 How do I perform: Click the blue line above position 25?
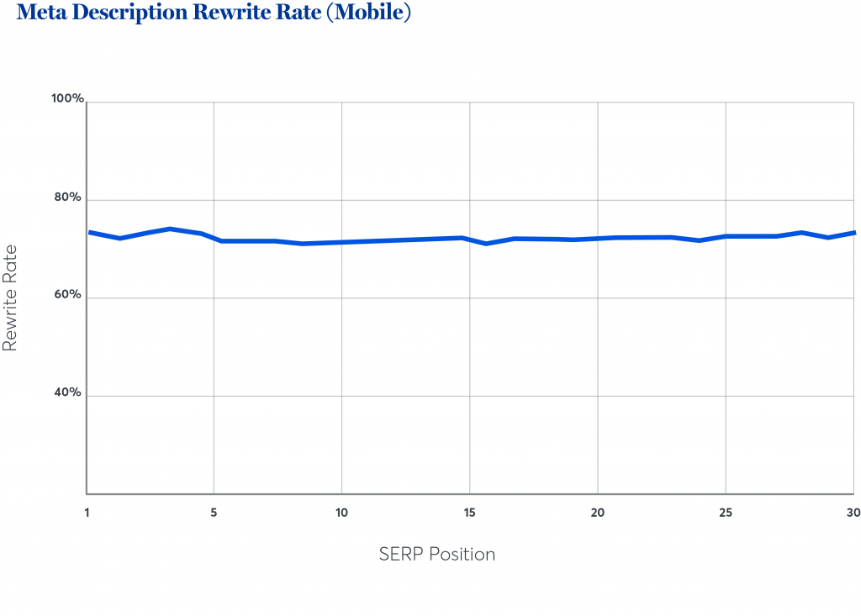[x=725, y=236]
